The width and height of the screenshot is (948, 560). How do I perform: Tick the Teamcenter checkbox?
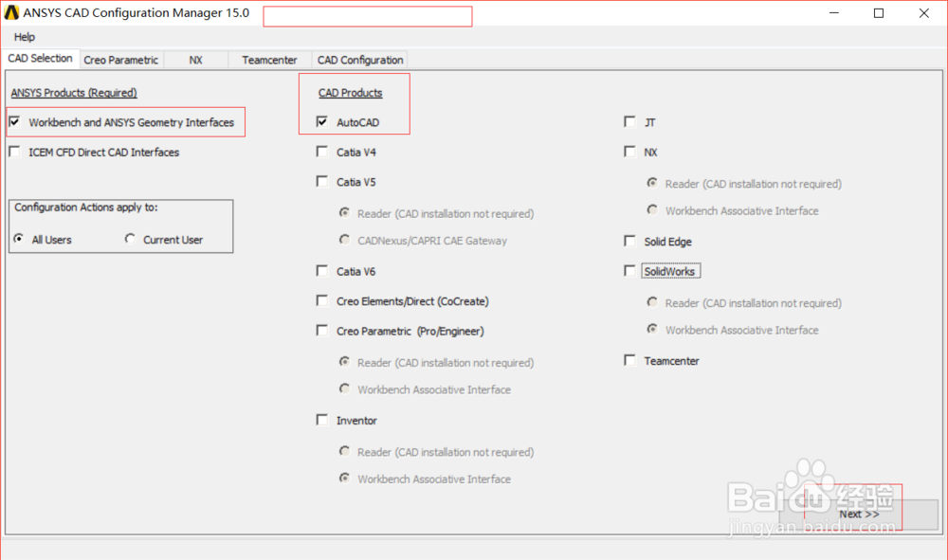[x=630, y=360]
